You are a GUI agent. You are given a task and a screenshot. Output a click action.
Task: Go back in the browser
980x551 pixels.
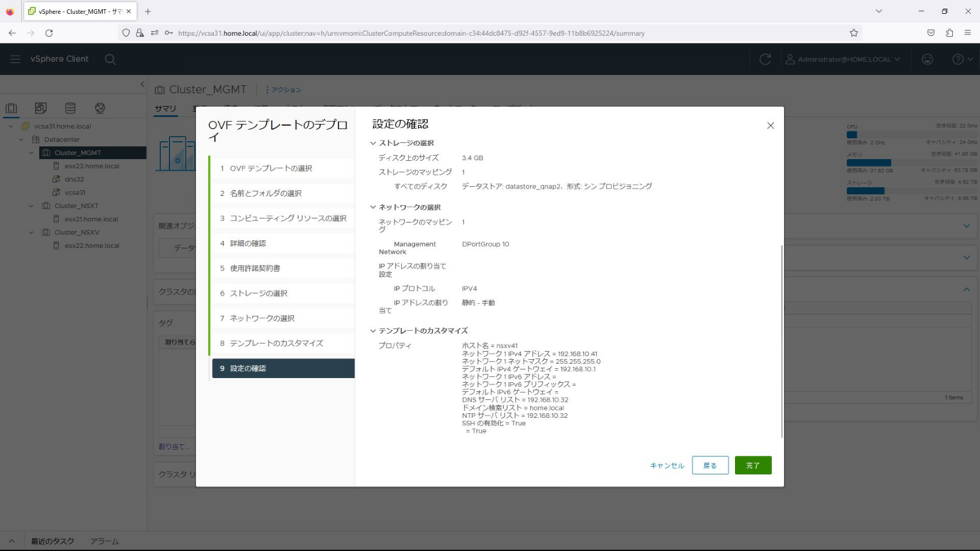coord(12,33)
